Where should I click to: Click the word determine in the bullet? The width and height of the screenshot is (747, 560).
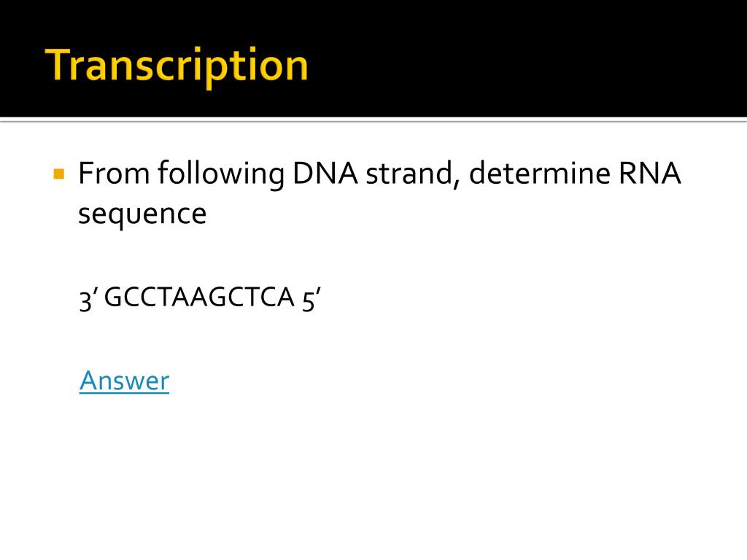[x=539, y=173]
